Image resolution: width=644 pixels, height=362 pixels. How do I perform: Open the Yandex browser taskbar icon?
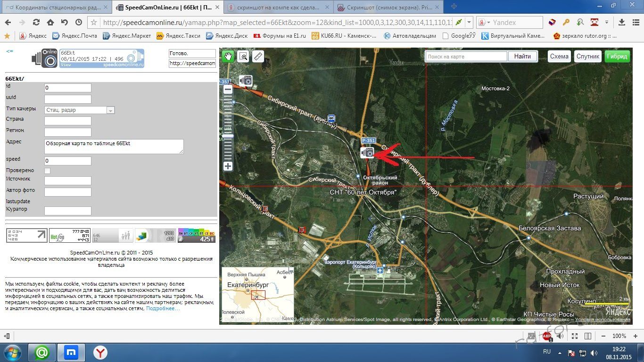point(100,353)
